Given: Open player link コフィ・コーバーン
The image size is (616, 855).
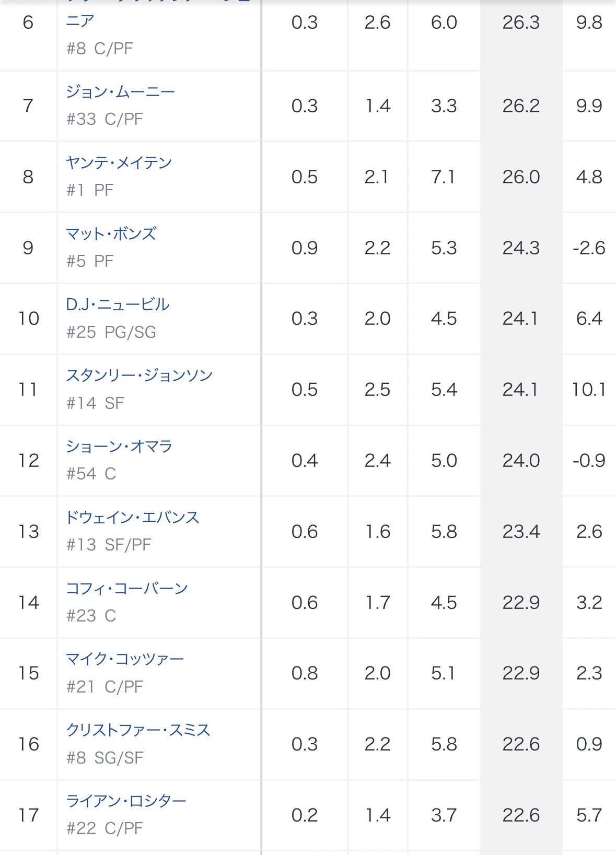Looking at the screenshot, I should tap(126, 589).
